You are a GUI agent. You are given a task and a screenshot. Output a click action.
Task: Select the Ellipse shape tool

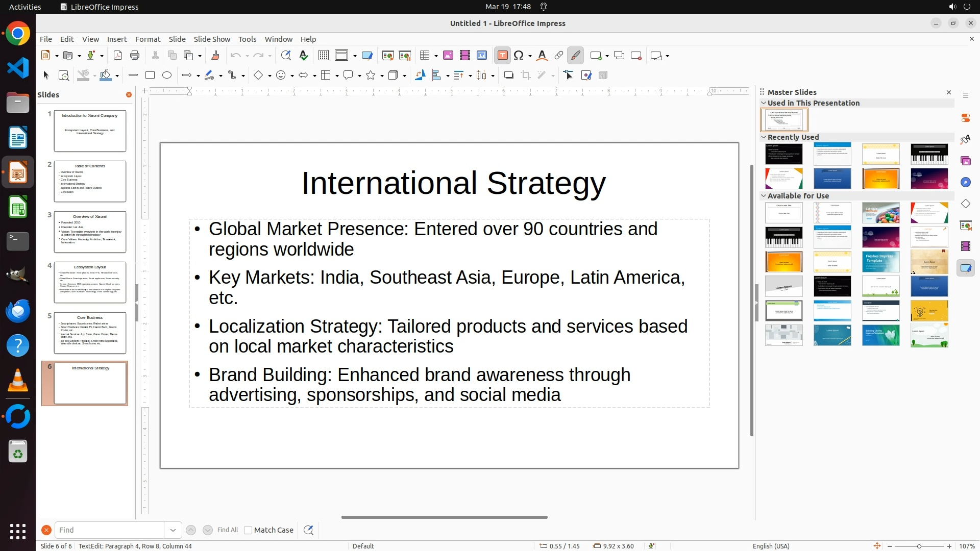(x=167, y=76)
